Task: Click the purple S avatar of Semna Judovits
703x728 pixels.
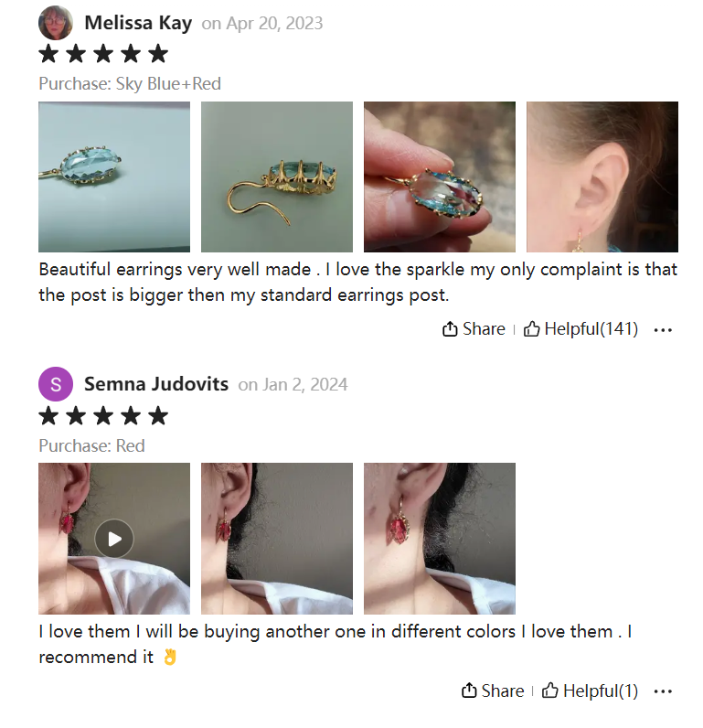Action: [x=56, y=384]
